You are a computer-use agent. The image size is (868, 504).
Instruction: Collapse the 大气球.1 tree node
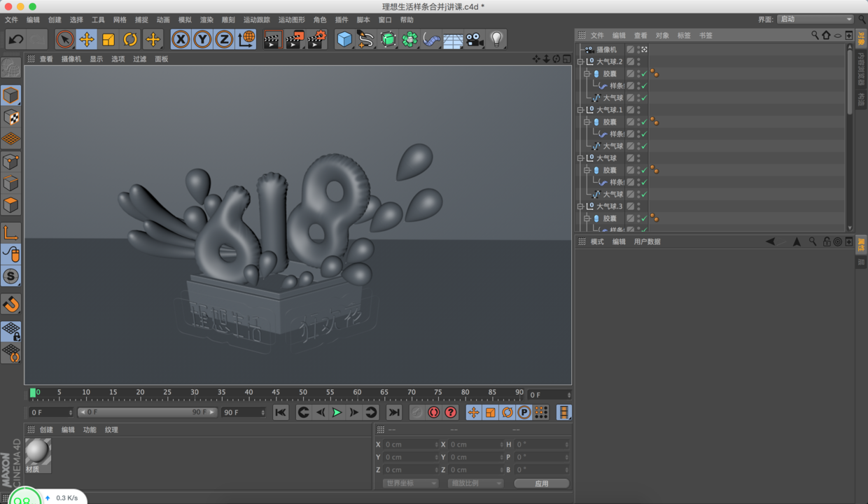click(x=580, y=110)
